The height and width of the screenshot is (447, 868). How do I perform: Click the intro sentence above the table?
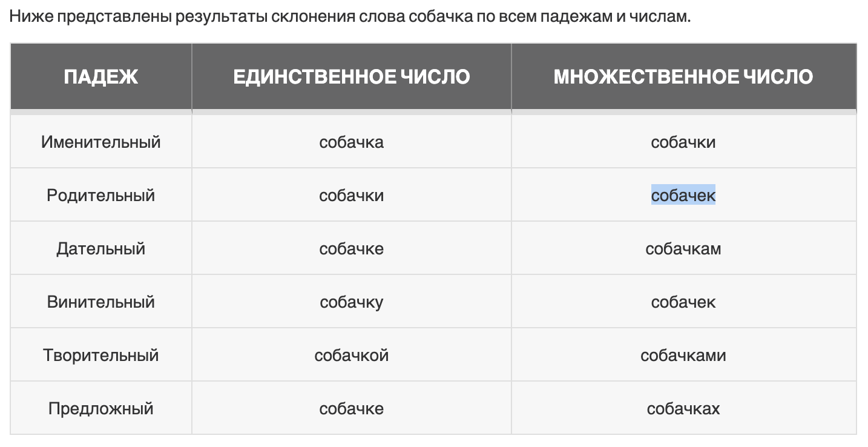pyautogui.click(x=350, y=16)
